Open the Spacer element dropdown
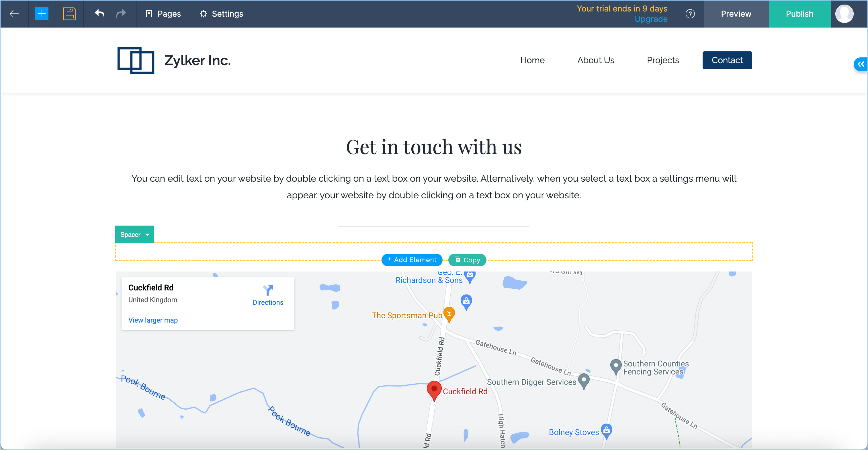 click(x=147, y=235)
